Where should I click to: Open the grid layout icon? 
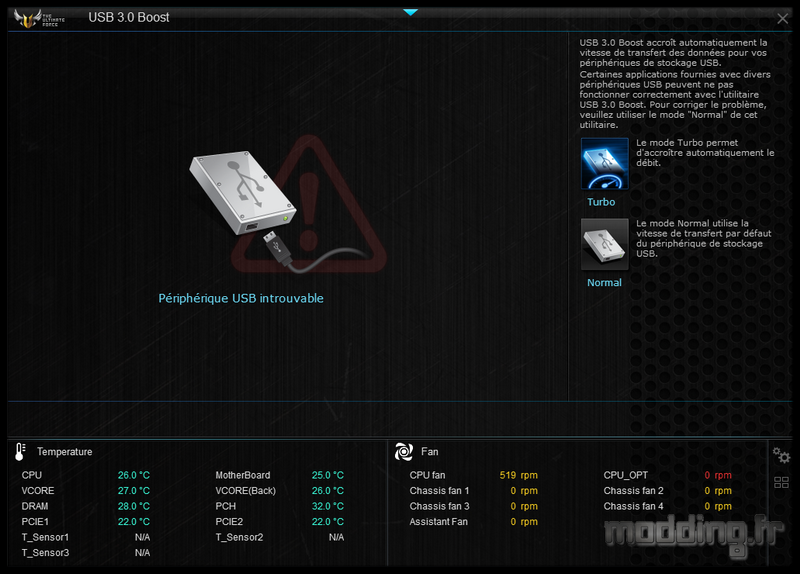781,482
